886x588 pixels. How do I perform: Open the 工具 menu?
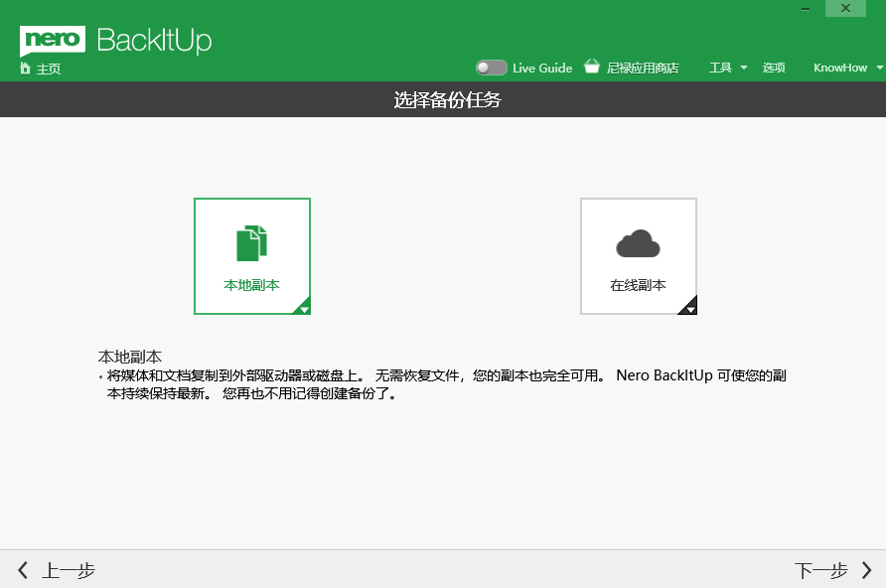point(720,68)
